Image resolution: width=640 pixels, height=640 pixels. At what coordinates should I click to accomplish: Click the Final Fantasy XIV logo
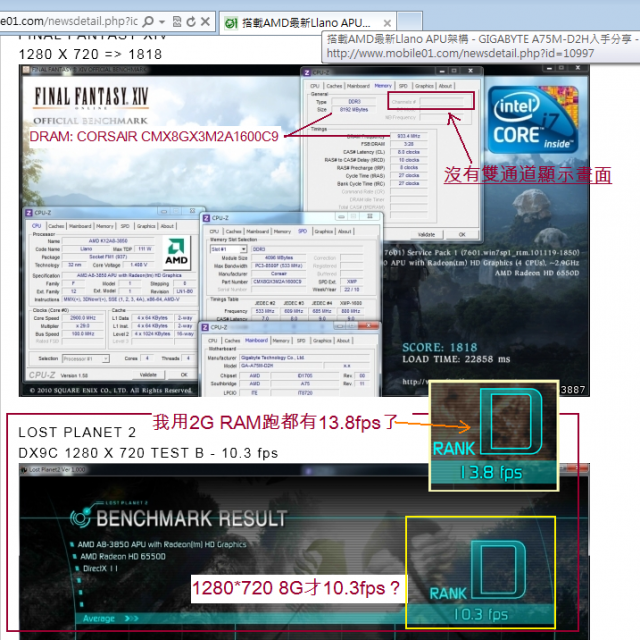click(91, 98)
